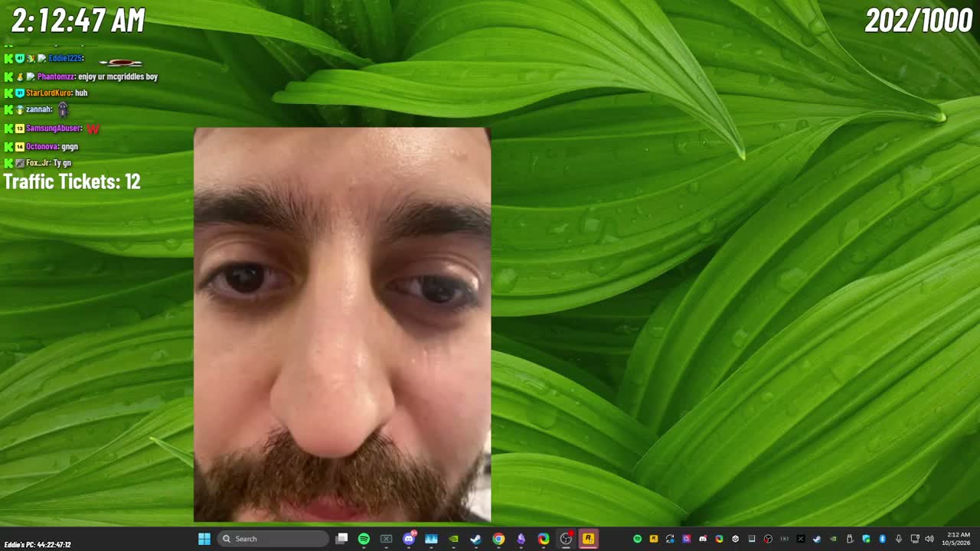The width and height of the screenshot is (980, 551).
Task: Open the Windows Security tray icon
Action: click(x=866, y=539)
